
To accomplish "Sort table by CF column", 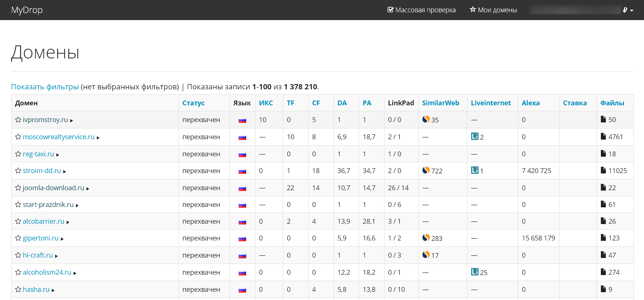I will pyautogui.click(x=316, y=103).
